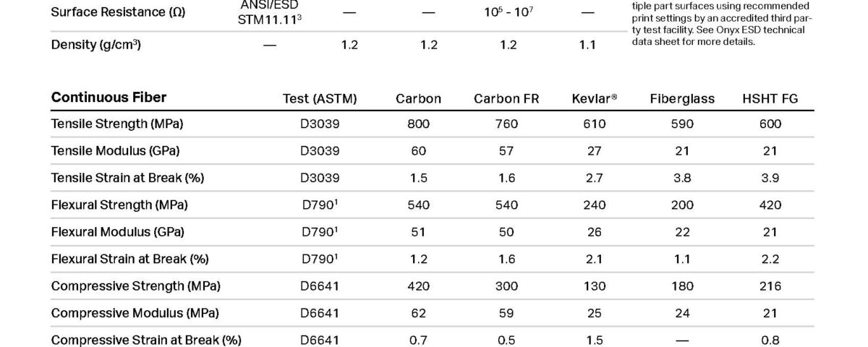Click the Kevlar column header
Viewport: 868px width, 347px height.
click(594, 99)
